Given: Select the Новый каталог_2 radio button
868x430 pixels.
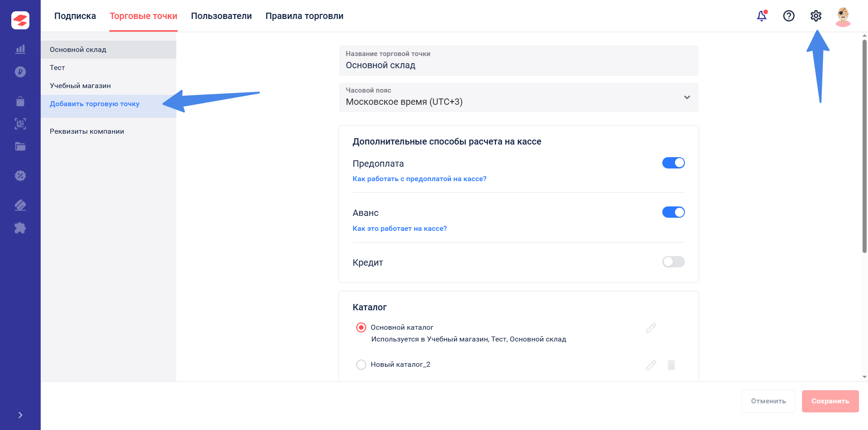Looking at the screenshot, I should (x=361, y=365).
